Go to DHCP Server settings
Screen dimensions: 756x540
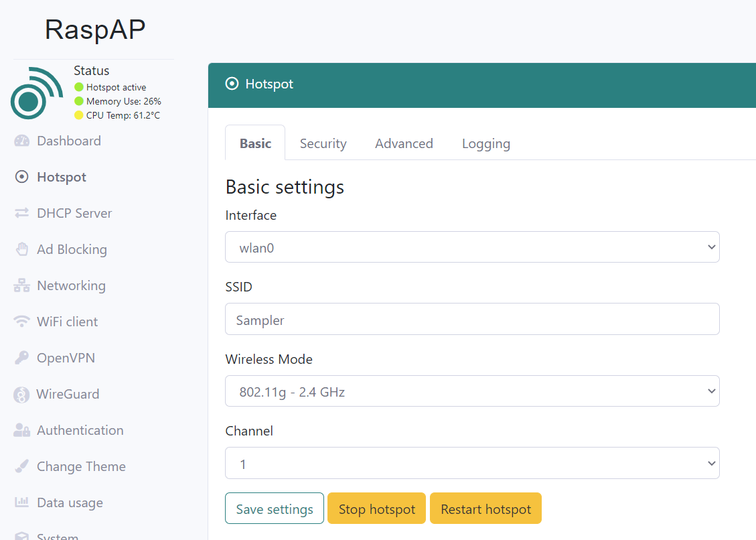pos(74,213)
